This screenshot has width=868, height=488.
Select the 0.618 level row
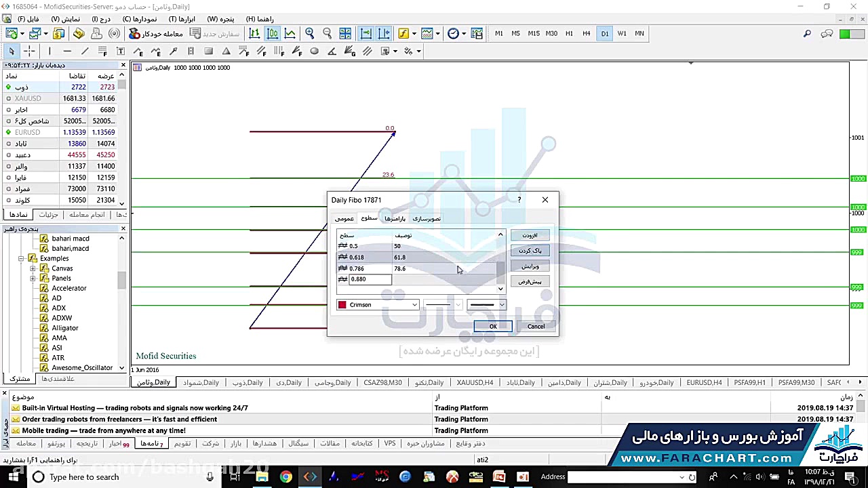click(x=416, y=258)
